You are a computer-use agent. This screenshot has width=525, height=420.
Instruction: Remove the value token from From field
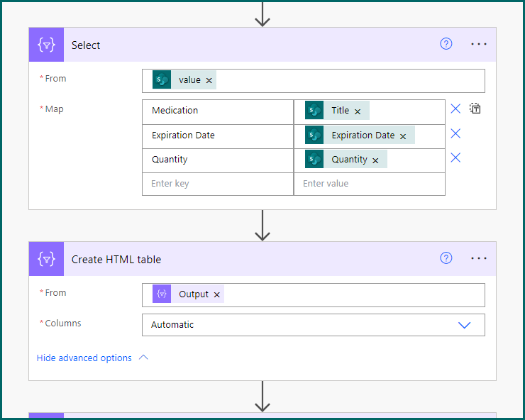tap(209, 81)
